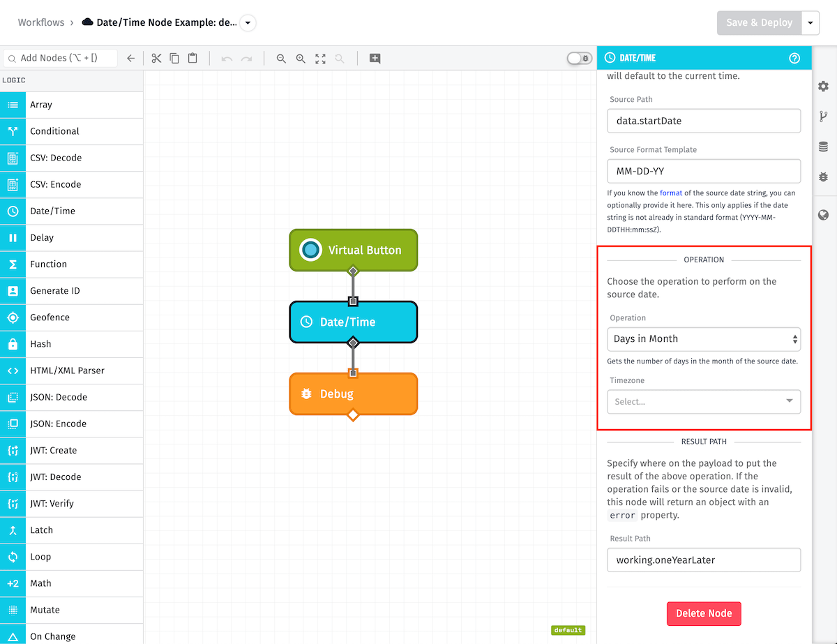Select the JSON: Encode node

[71, 424]
